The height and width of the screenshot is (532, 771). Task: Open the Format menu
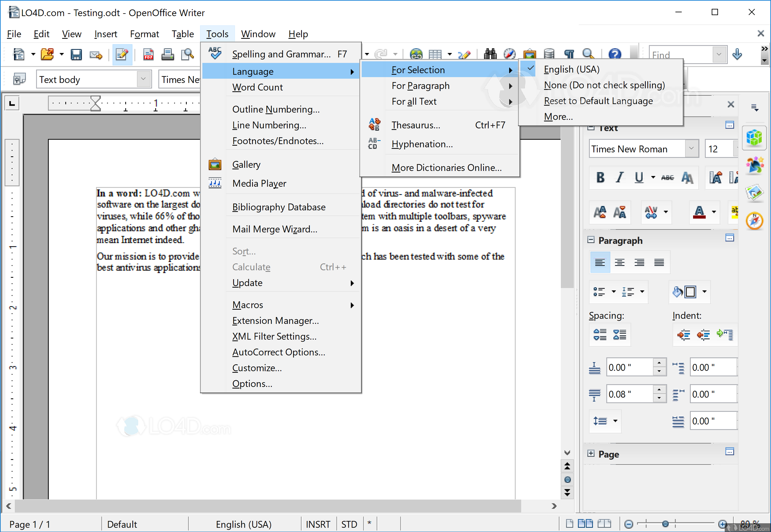(x=144, y=34)
